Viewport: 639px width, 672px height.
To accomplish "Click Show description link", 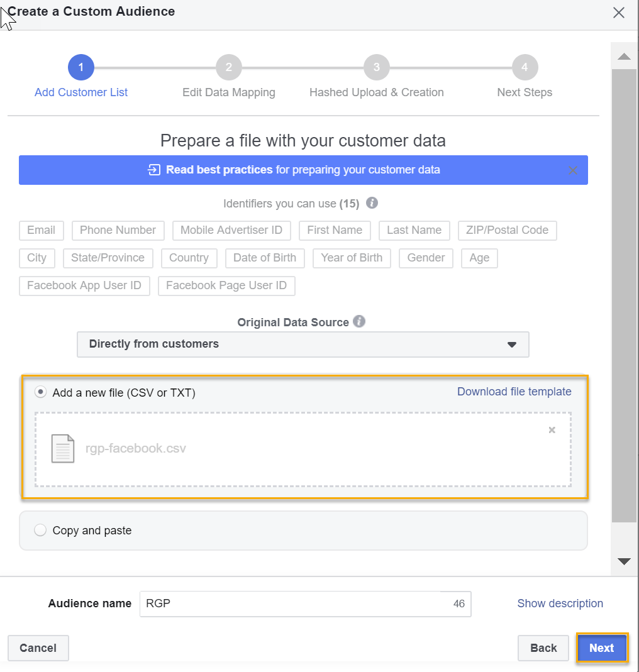I will tap(560, 603).
